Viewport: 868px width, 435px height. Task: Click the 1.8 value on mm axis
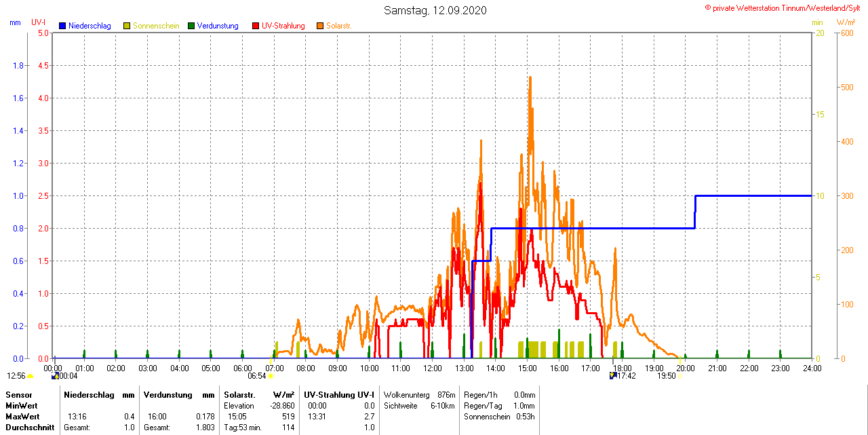pyautogui.click(x=18, y=66)
